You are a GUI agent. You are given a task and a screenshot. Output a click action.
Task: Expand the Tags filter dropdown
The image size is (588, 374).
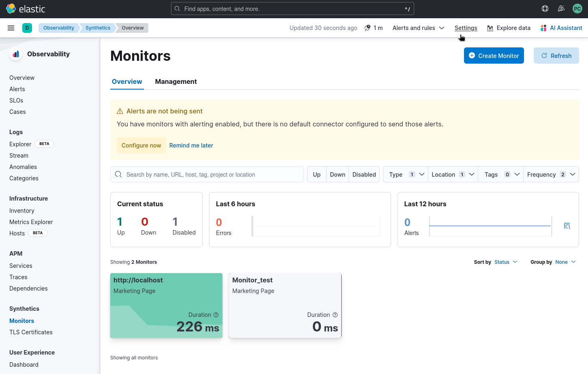click(x=501, y=174)
